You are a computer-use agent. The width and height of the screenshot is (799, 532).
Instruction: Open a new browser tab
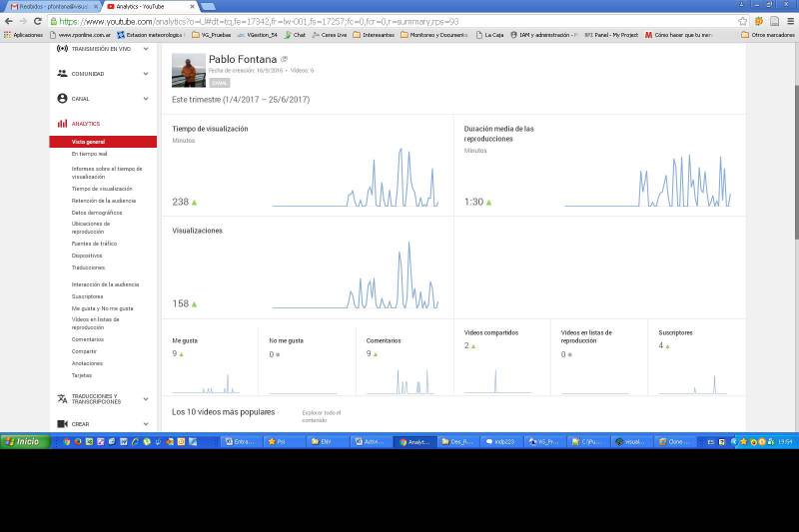click(x=208, y=7)
